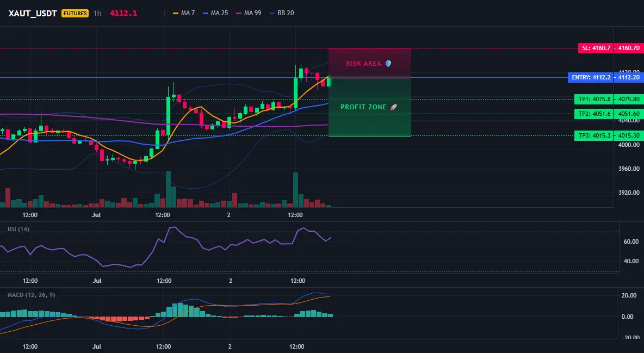Click the green 4075.80 axis label
The image size is (644, 353).
[629, 99]
